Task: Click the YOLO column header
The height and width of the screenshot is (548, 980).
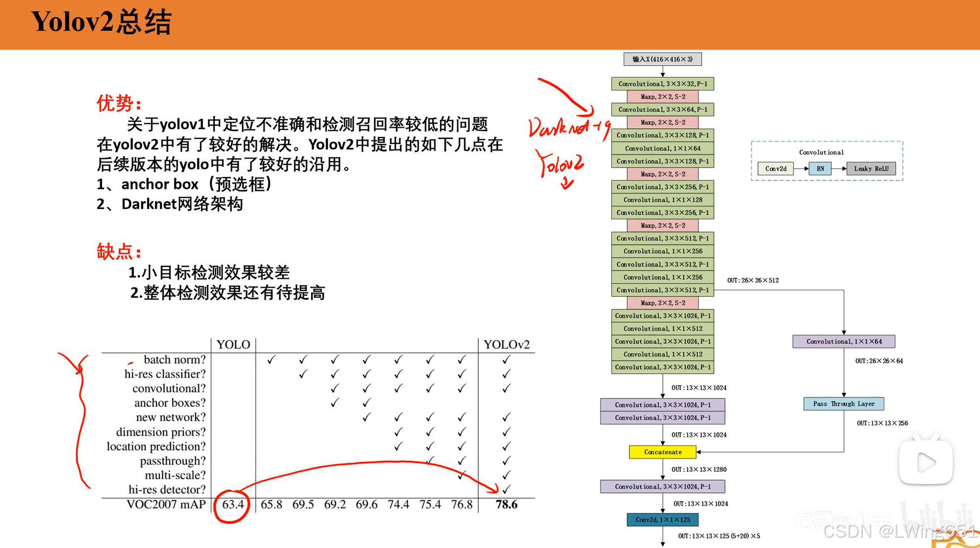Action: click(233, 345)
